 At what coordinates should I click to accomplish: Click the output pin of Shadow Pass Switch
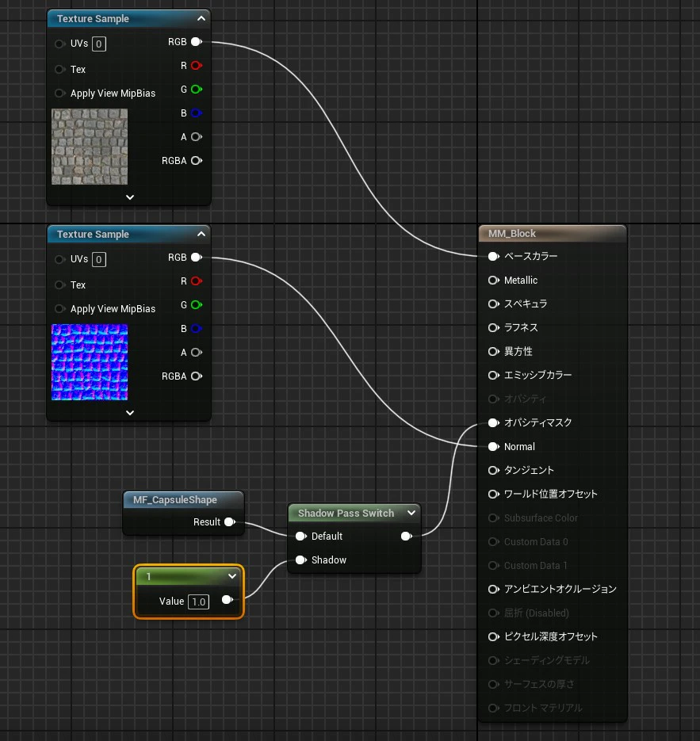pos(407,536)
